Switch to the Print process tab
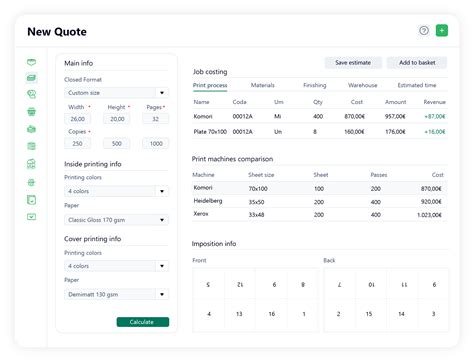 click(210, 85)
